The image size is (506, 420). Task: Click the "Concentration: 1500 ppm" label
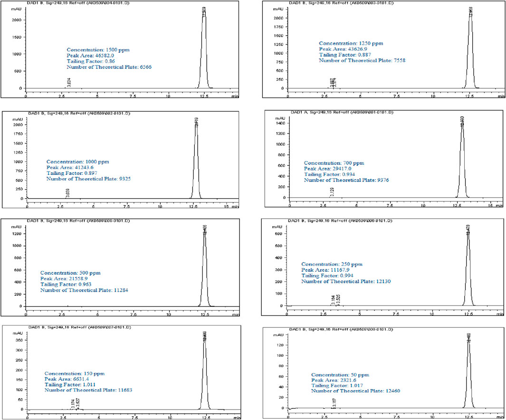pyautogui.click(x=98, y=50)
